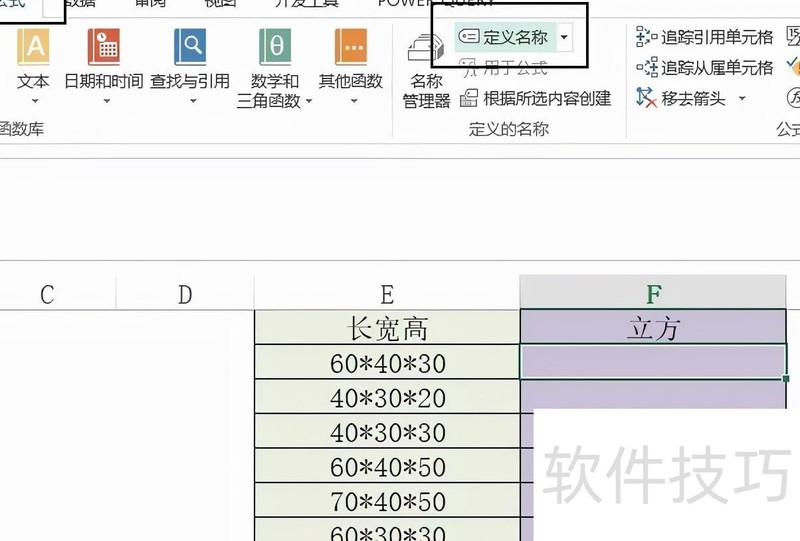Select column D header

tap(185, 294)
